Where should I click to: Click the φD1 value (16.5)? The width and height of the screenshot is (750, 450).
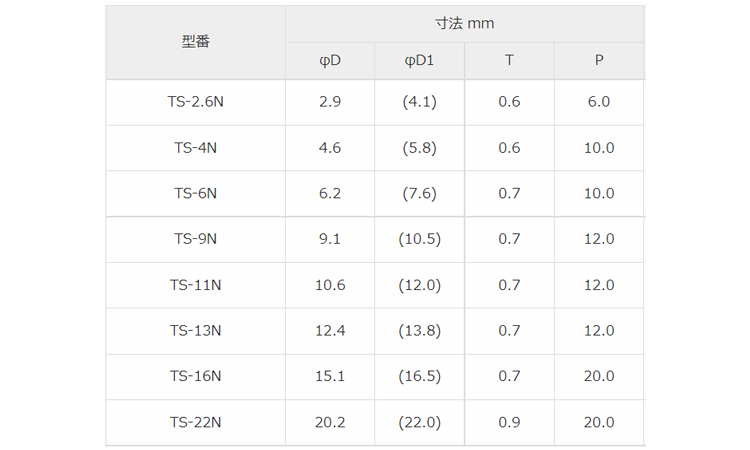[420, 377]
